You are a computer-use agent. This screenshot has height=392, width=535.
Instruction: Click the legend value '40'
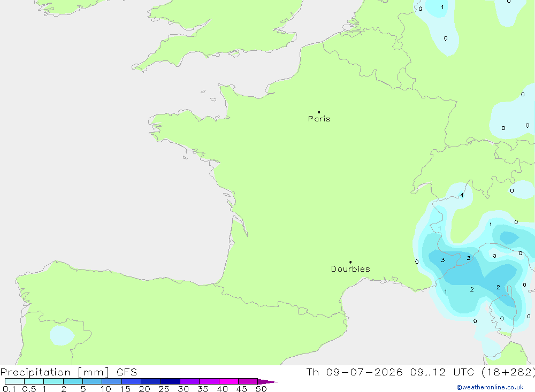click(222, 389)
